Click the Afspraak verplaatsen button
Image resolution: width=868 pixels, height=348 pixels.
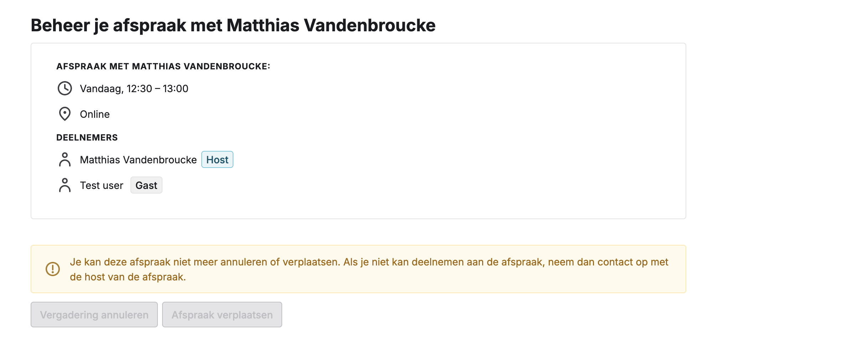(222, 315)
